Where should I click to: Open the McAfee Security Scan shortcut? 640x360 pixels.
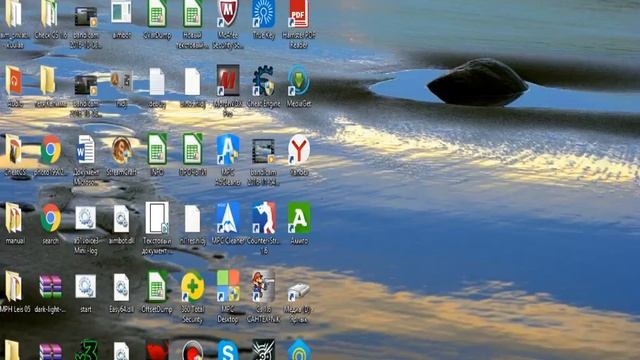[228, 13]
